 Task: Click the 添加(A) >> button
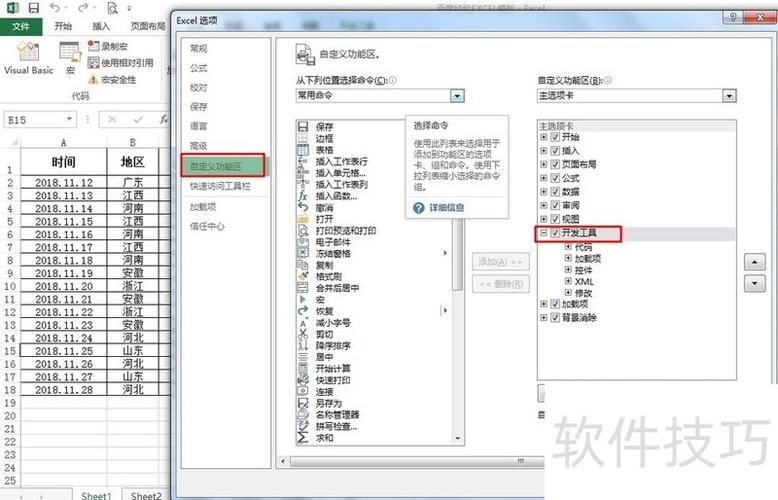500,261
